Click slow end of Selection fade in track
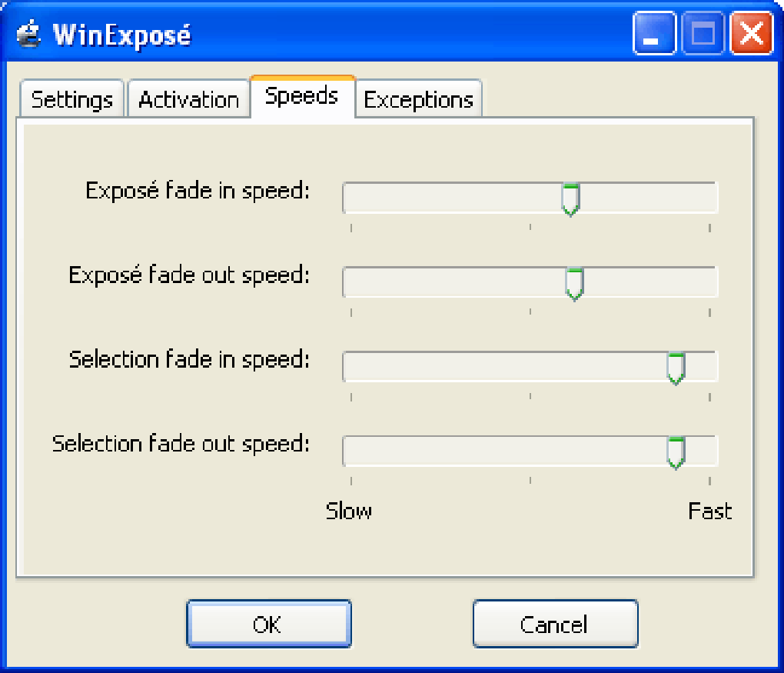Viewport: 784px width, 673px height. click(352, 368)
